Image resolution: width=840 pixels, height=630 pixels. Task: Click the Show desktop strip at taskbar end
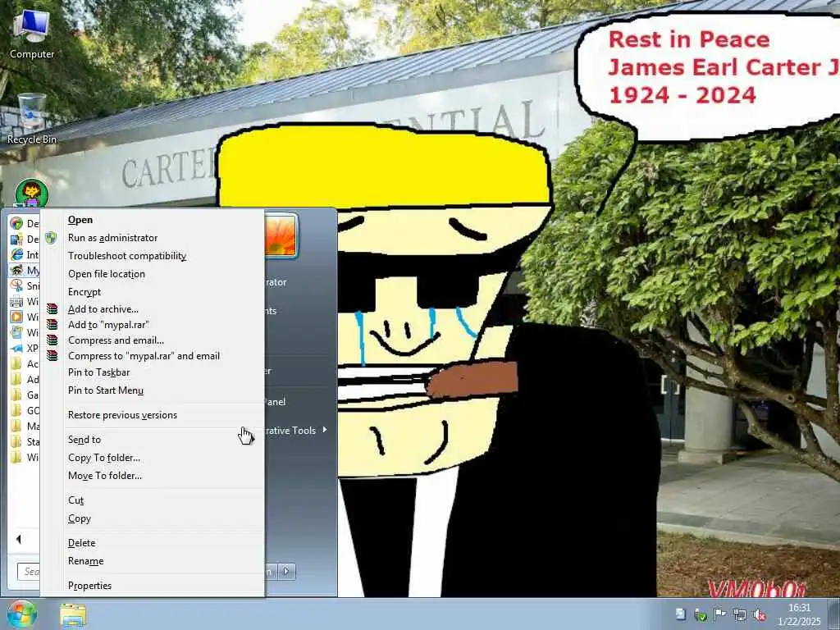[x=834, y=614]
